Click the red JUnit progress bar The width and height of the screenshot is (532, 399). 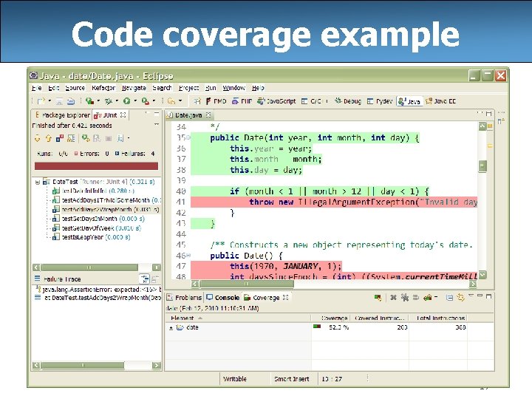coord(96,166)
